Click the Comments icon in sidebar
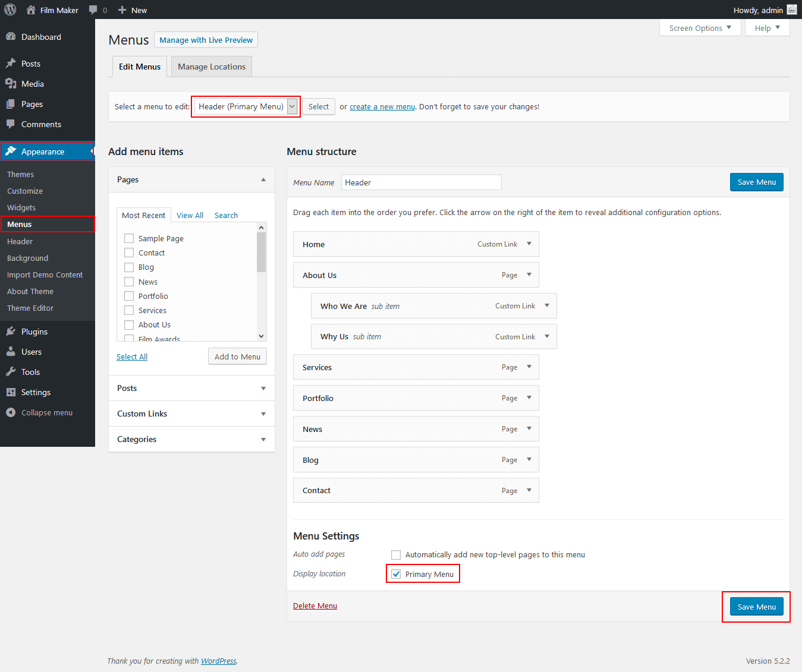The width and height of the screenshot is (802, 672). (x=11, y=124)
